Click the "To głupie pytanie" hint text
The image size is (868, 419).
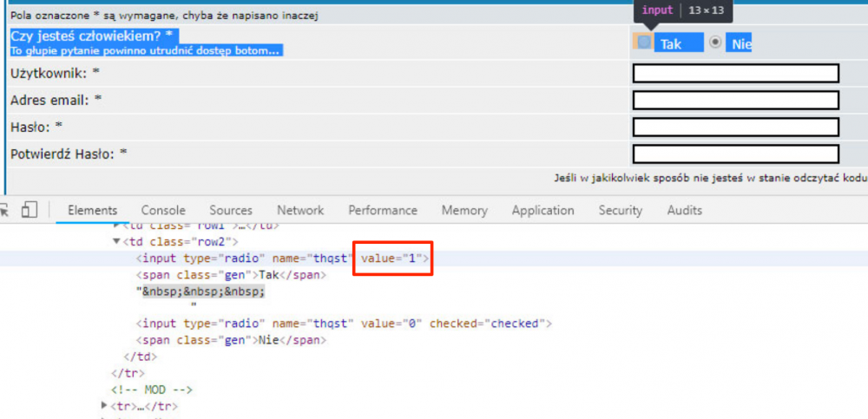point(146,51)
